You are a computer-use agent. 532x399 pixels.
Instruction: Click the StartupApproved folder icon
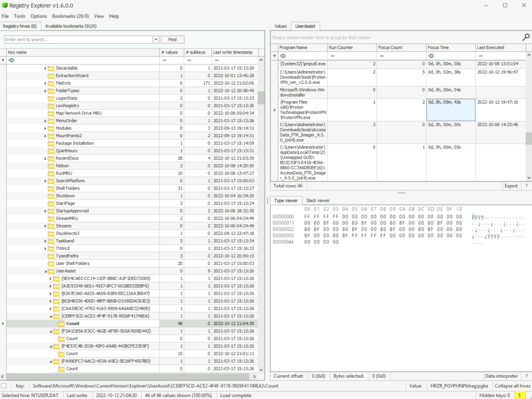point(51,211)
